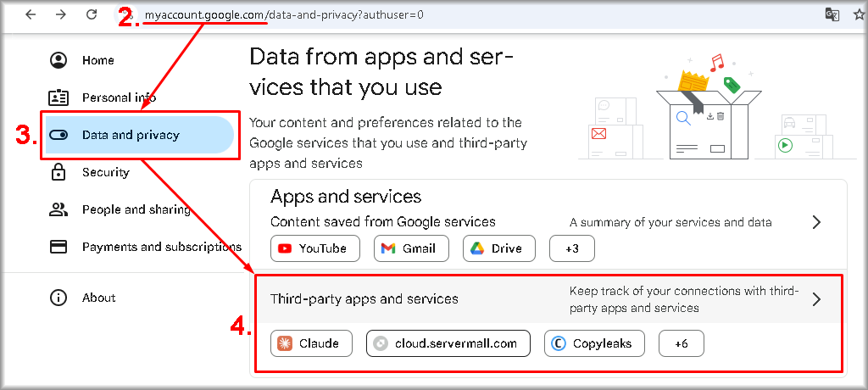This screenshot has height=390, width=868.
Task: Click the People and sharing icon
Action: click(58, 209)
